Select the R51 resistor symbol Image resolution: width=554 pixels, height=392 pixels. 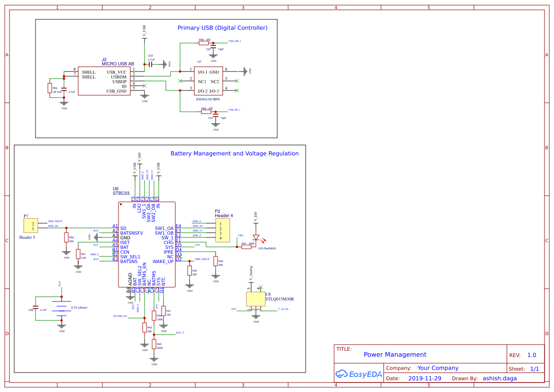coord(78,254)
